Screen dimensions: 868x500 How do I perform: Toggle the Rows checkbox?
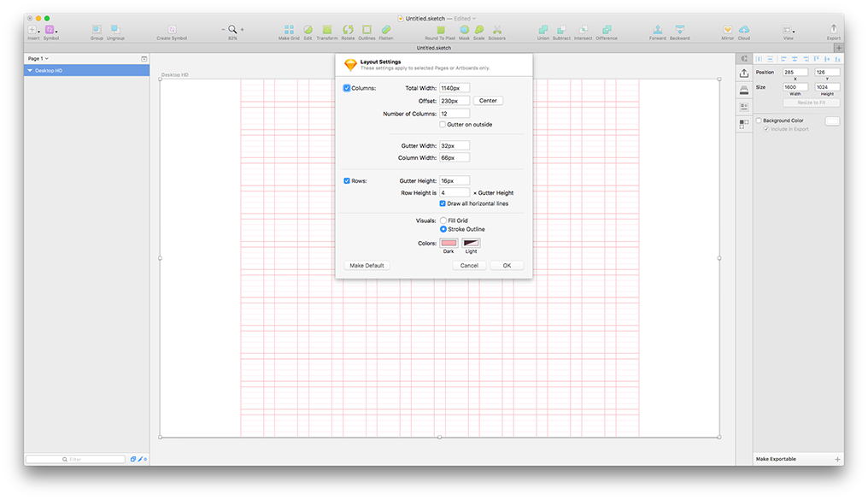coord(347,181)
